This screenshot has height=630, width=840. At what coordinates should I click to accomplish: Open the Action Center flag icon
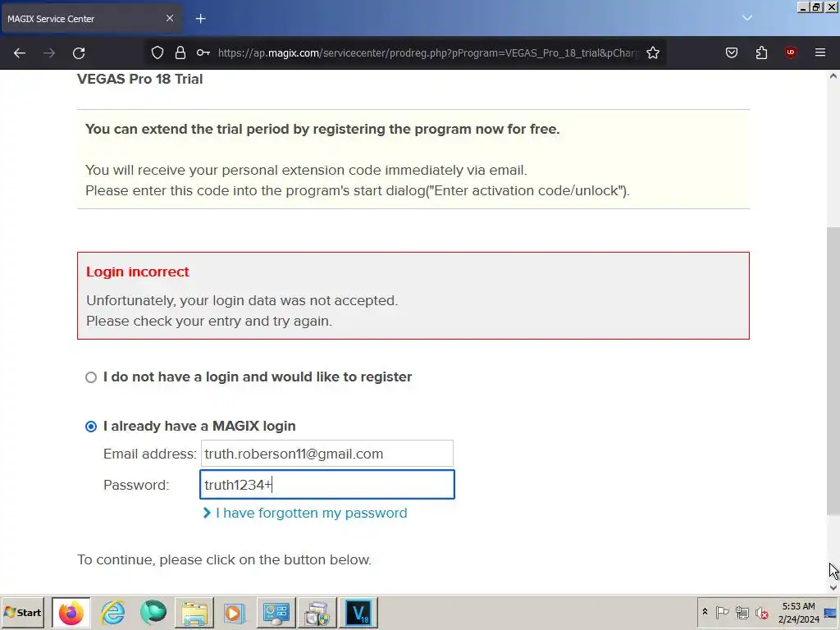click(722, 612)
